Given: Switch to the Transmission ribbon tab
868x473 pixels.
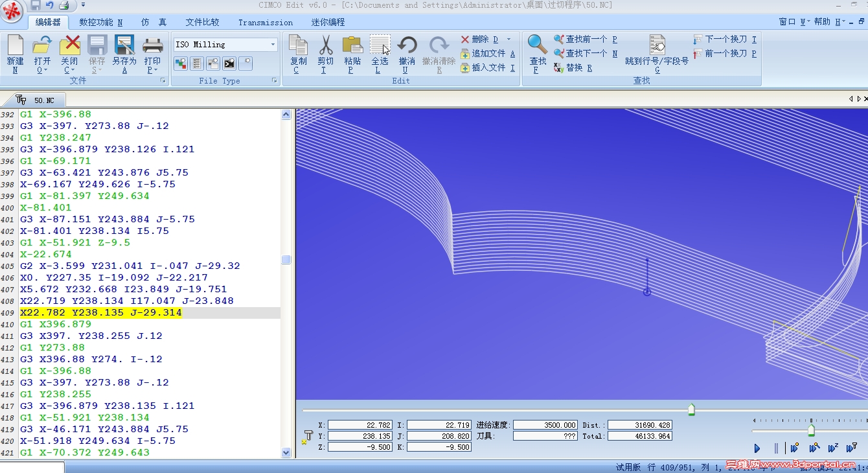Looking at the screenshot, I should [266, 22].
